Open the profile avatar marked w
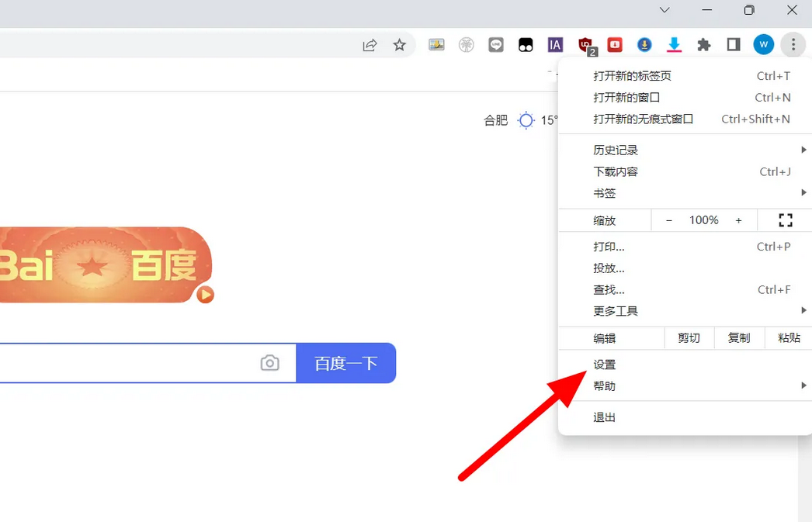This screenshot has height=522, width=812. 763,44
